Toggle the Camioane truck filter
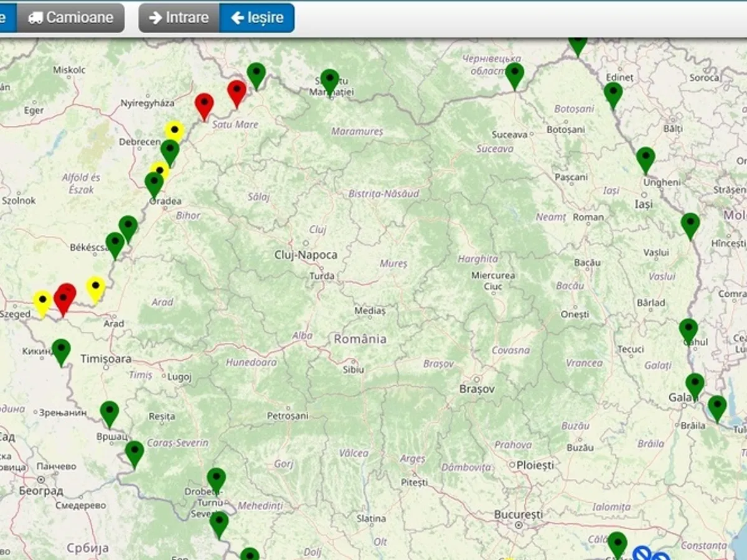747x560 pixels. point(70,17)
